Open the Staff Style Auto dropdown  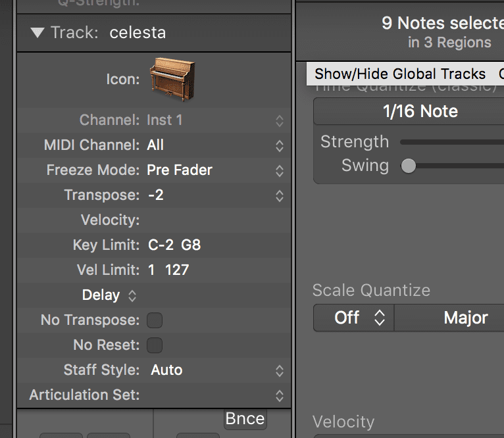coord(279,370)
